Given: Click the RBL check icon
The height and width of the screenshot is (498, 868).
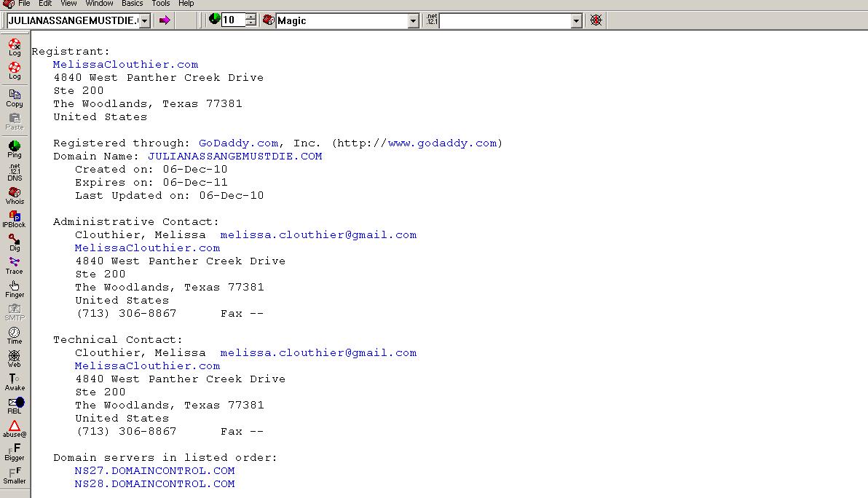Looking at the screenshot, I should click(15, 405).
